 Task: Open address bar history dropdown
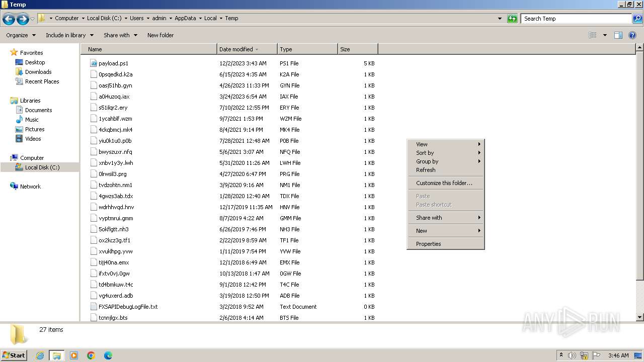click(500, 19)
